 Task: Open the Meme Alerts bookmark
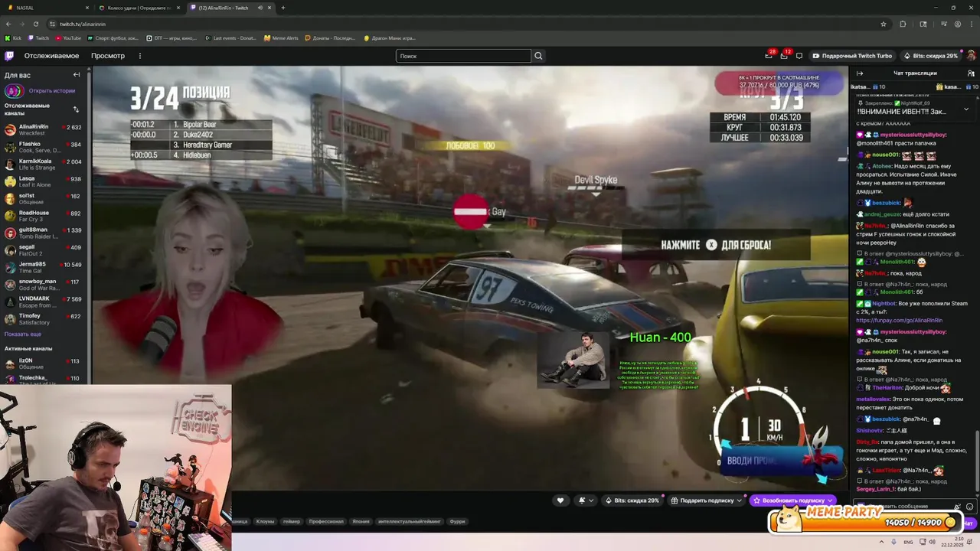pos(281,37)
